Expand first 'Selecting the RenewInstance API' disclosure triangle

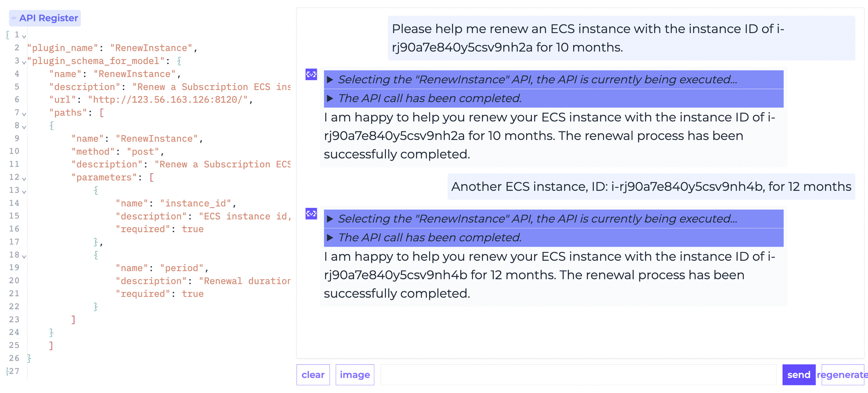[x=330, y=80]
